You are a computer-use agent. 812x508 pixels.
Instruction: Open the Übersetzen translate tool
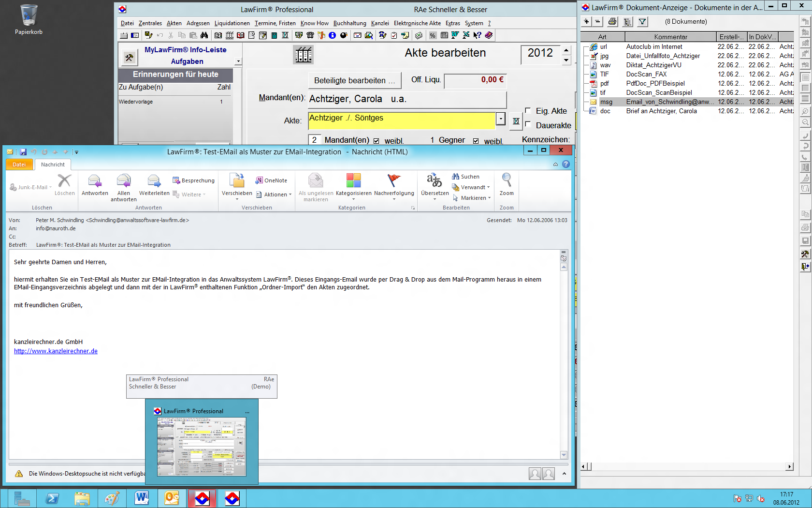pyautogui.click(x=435, y=182)
